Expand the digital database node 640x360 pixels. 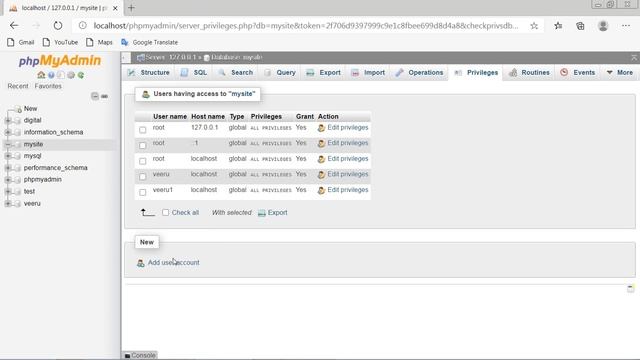tap(8, 120)
